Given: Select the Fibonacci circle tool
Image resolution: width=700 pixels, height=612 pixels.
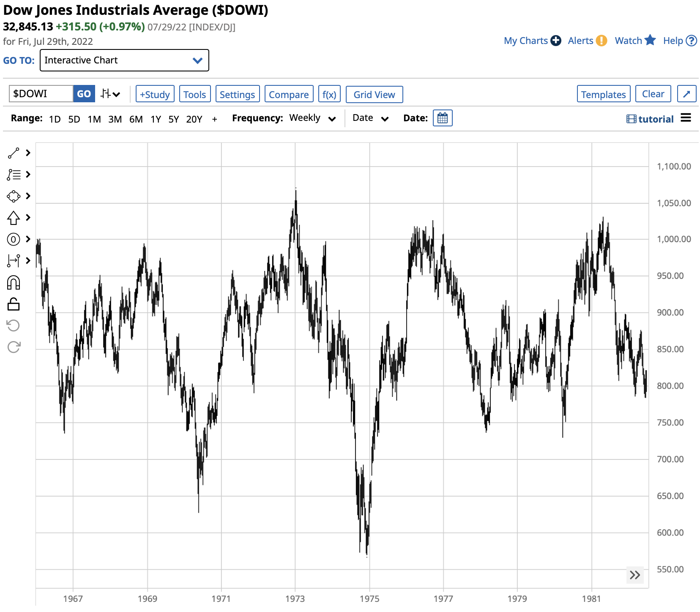Looking at the screenshot, I should coord(14,239).
